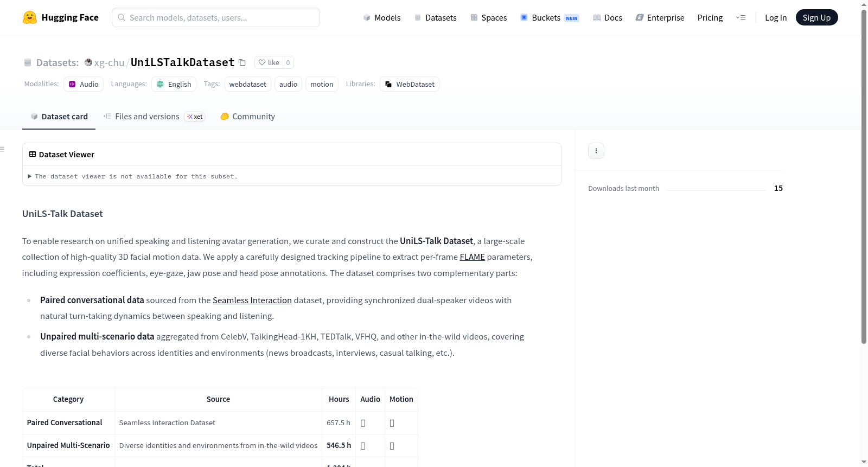
Task: Filter by Audio modality tag
Action: [84, 84]
